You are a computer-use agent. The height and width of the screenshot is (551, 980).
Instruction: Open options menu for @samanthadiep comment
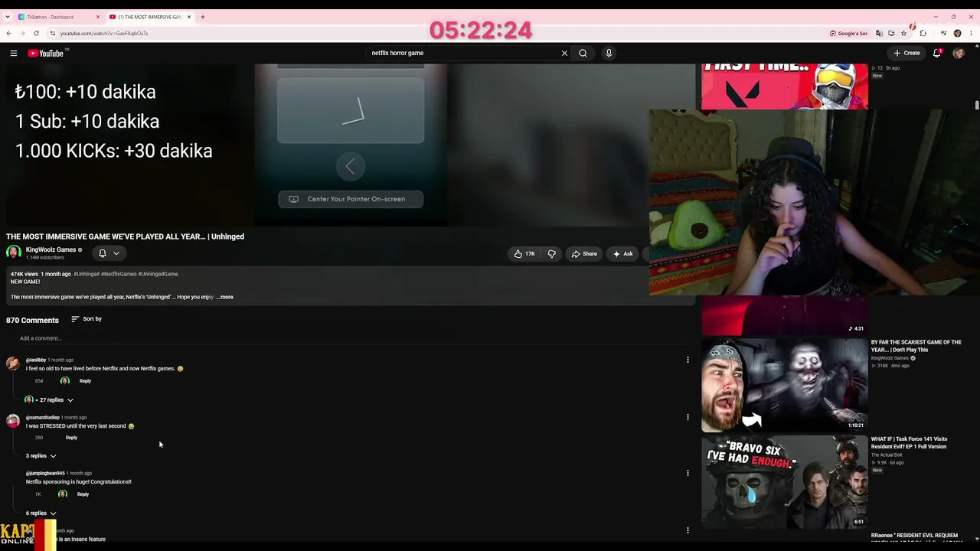688,417
